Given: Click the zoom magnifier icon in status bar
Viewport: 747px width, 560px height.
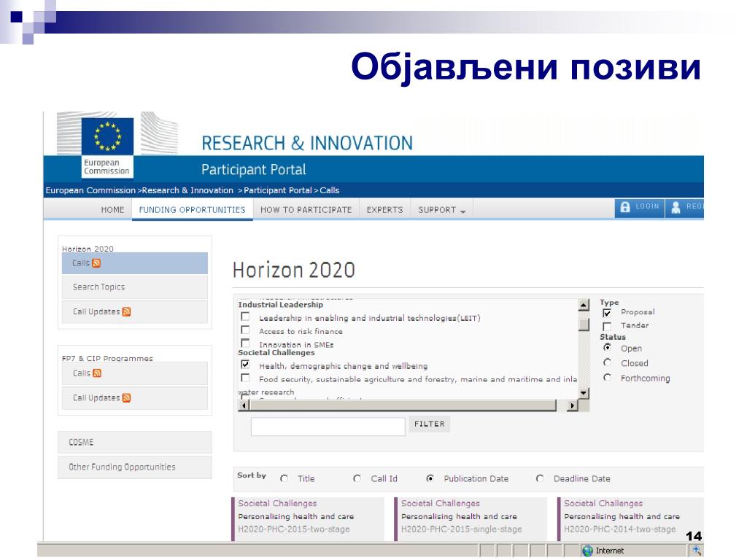Looking at the screenshot, I should (697, 551).
